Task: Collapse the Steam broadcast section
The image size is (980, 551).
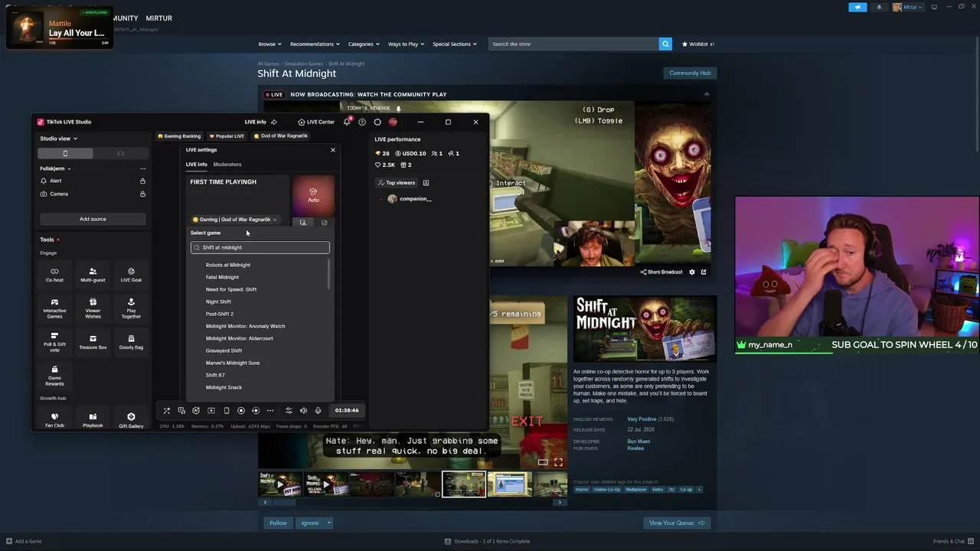Action: pyautogui.click(x=707, y=94)
